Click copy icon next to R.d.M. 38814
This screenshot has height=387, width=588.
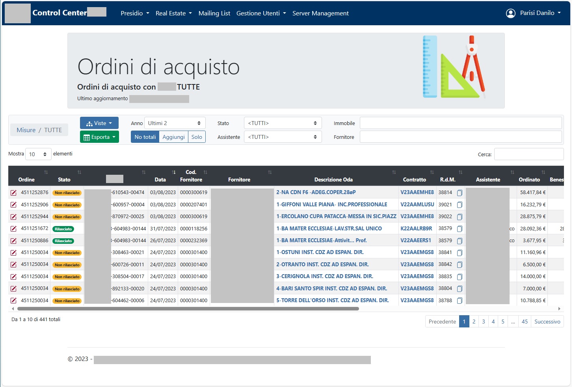pyautogui.click(x=460, y=193)
